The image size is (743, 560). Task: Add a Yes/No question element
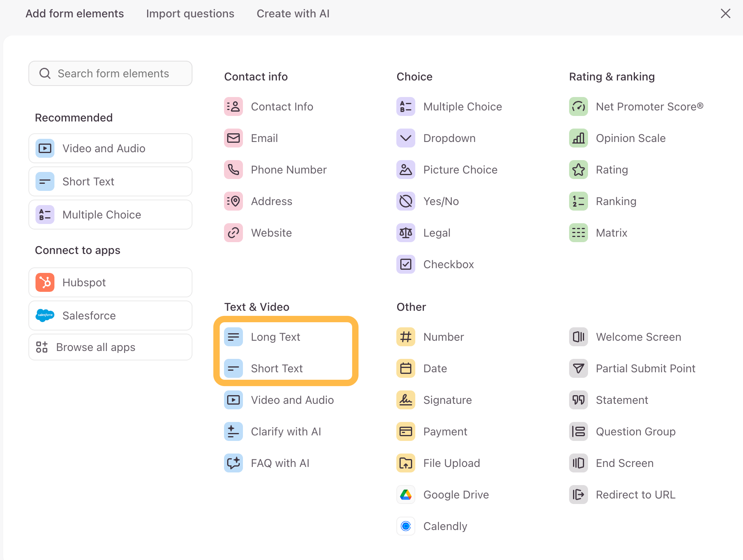point(441,201)
